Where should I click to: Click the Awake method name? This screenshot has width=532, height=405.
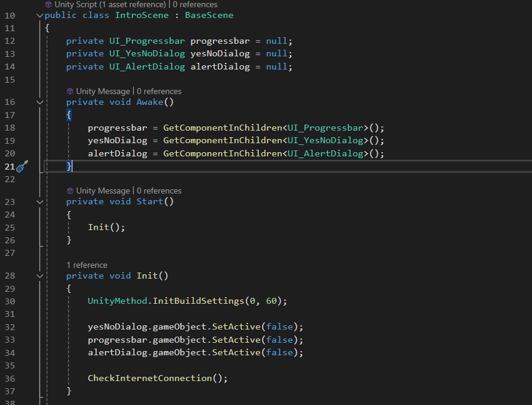click(150, 102)
